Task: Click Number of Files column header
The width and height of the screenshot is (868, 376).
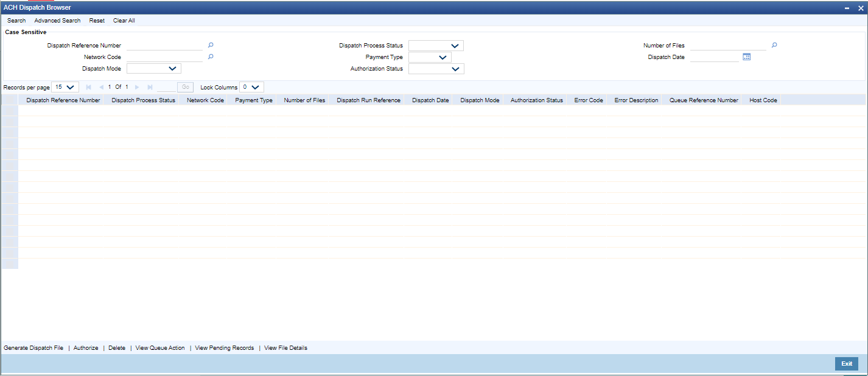Action: (x=304, y=100)
